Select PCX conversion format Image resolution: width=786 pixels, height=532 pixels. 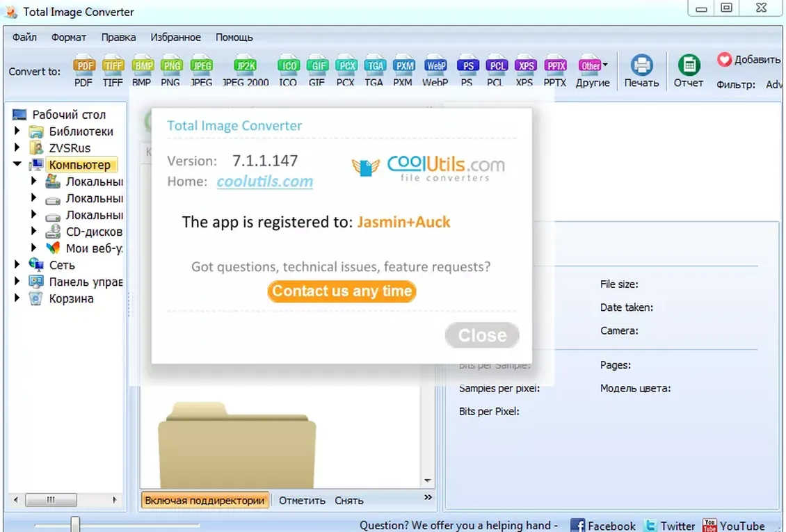pyautogui.click(x=346, y=71)
